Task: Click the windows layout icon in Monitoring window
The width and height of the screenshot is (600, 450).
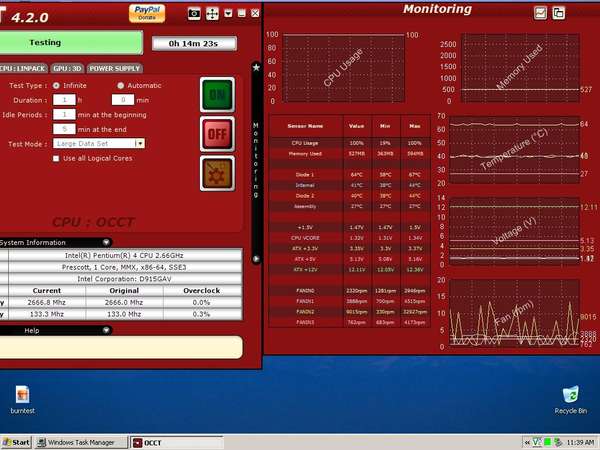Action: click(x=559, y=13)
